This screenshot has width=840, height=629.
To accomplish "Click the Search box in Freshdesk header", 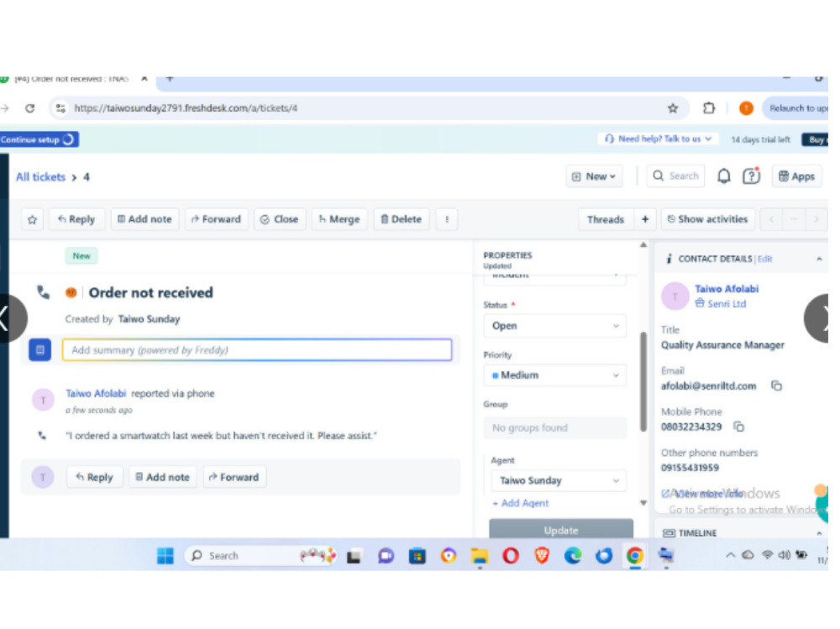I will [x=675, y=176].
